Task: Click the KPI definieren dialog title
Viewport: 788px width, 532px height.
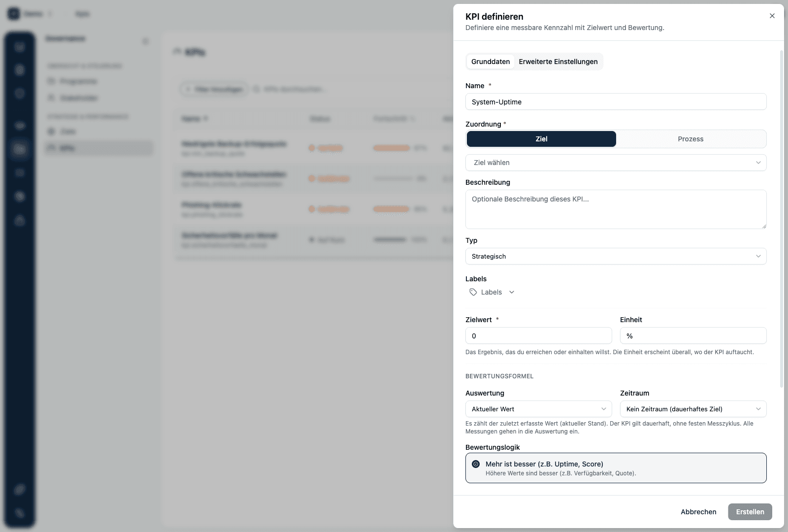Action: pyautogui.click(x=494, y=17)
